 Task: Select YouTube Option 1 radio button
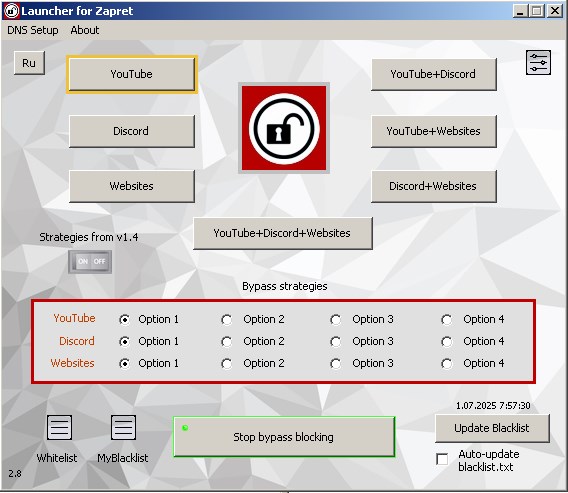(x=125, y=319)
